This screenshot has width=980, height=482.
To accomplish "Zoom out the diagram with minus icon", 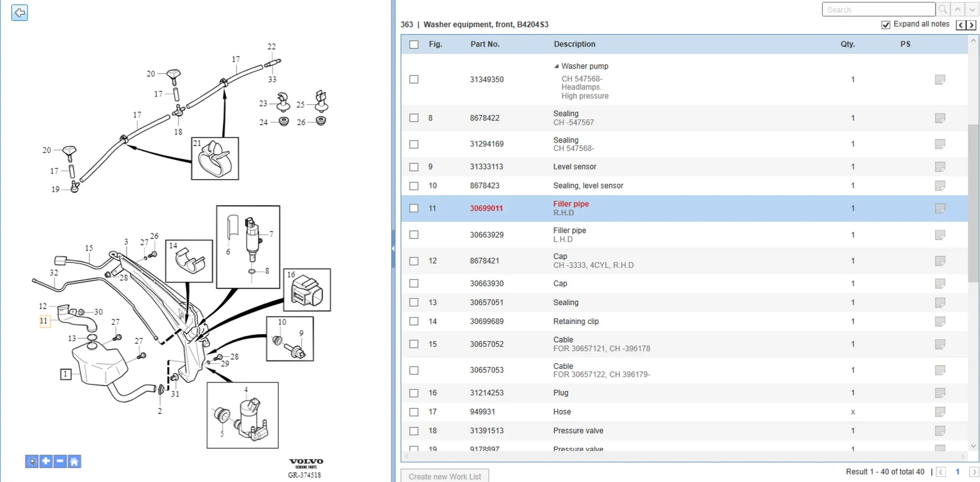I will [60, 461].
